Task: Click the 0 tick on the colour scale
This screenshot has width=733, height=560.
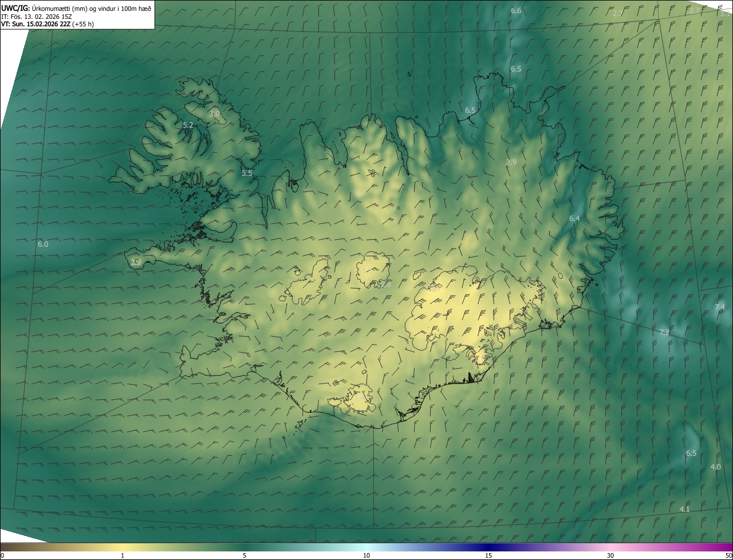Action: 2,555
